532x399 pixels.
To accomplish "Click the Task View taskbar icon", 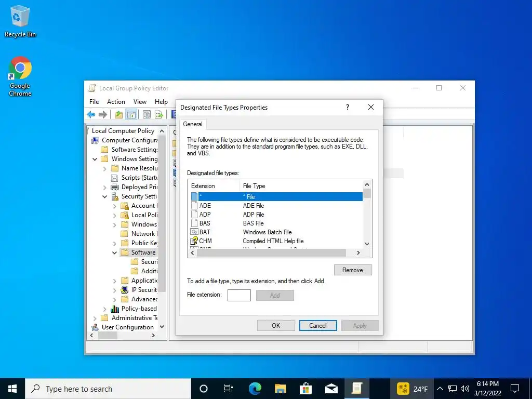I will (229, 389).
